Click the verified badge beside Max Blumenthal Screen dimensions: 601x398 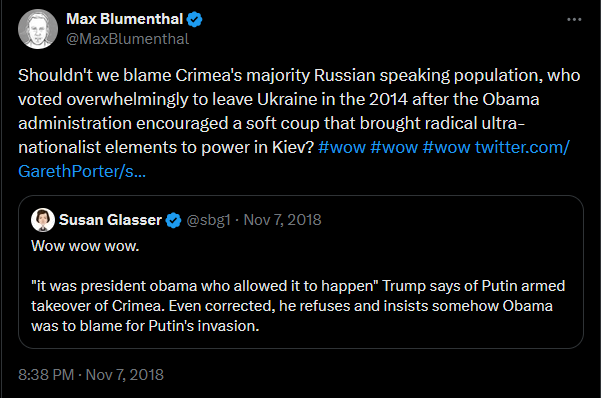[194, 19]
